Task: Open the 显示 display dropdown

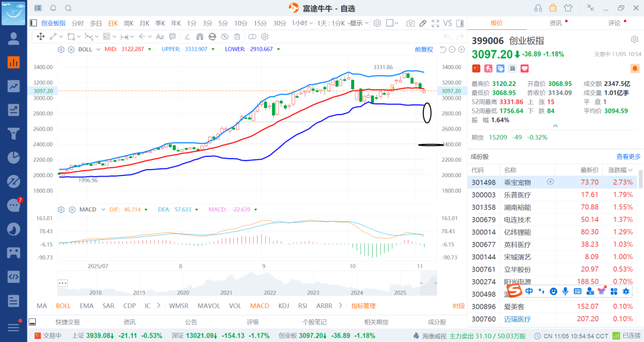Action: 360,23
